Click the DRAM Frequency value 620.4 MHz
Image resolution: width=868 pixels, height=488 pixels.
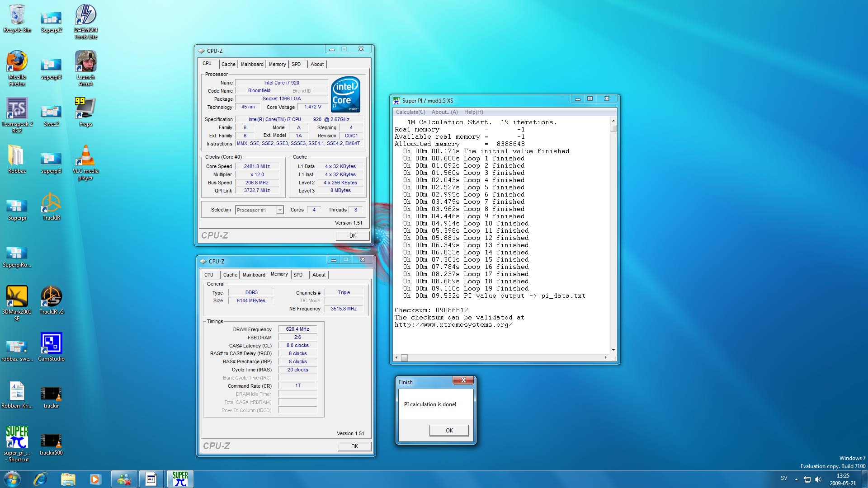297,329
